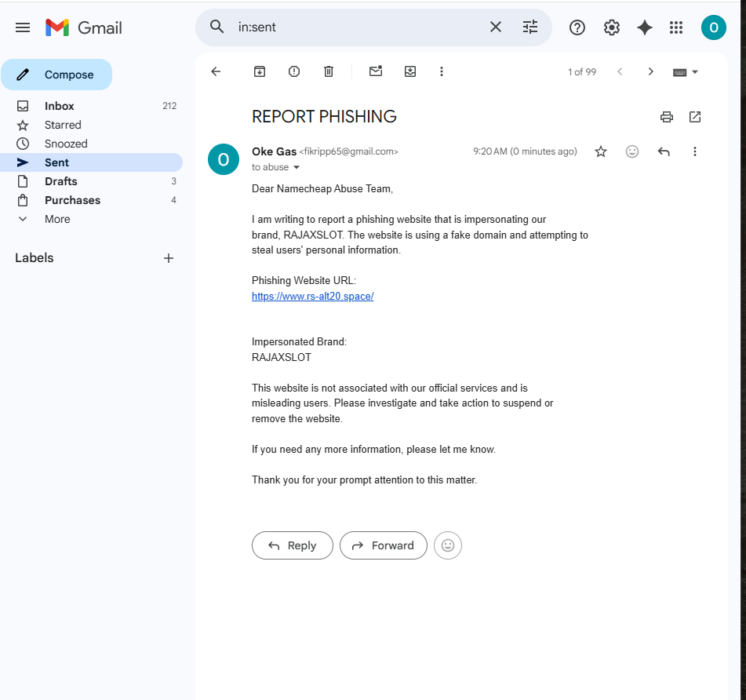This screenshot has width=746, height=700.
Task: Mark the email as unread
Action: pos(376,71)
